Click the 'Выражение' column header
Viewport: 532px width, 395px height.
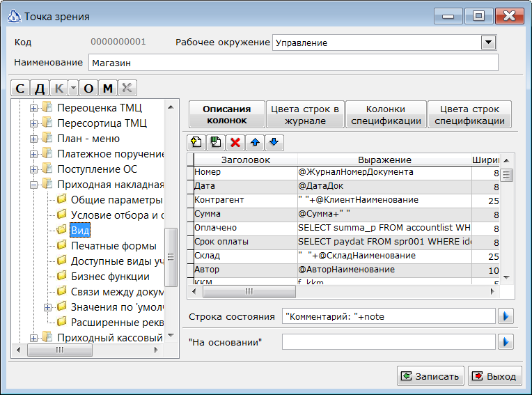coord(384,160)
